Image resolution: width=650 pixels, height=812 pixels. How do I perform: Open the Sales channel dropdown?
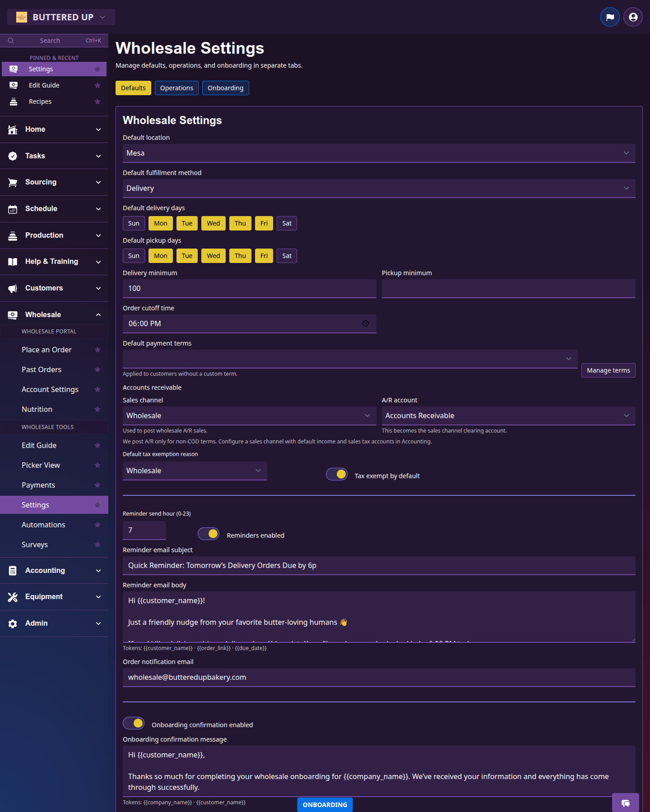(250, 416)
